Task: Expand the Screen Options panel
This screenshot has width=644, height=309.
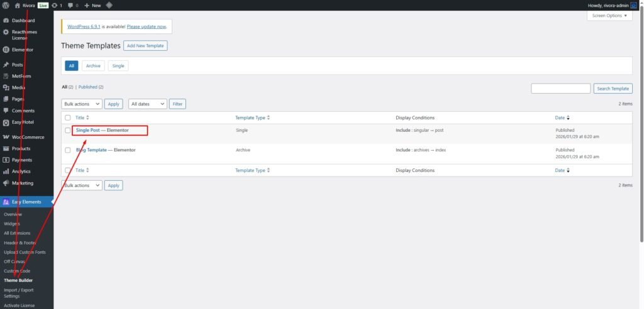Action: [609, 16]
